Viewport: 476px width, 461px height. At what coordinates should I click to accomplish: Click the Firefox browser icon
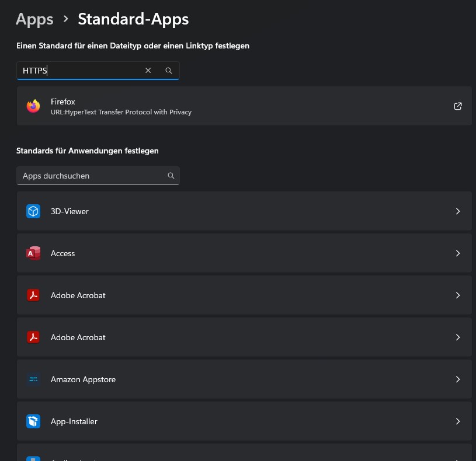pyautogui.click(x=33, y=106)
